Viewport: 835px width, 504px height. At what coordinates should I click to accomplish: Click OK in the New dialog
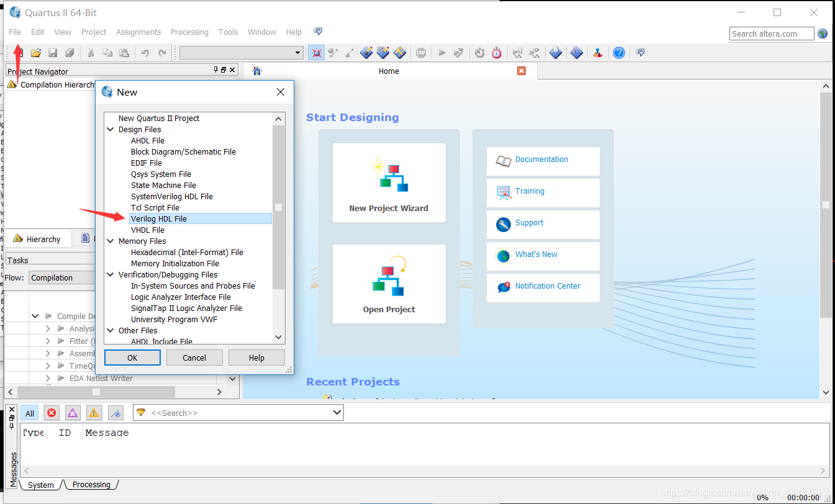tap(132, 358)
